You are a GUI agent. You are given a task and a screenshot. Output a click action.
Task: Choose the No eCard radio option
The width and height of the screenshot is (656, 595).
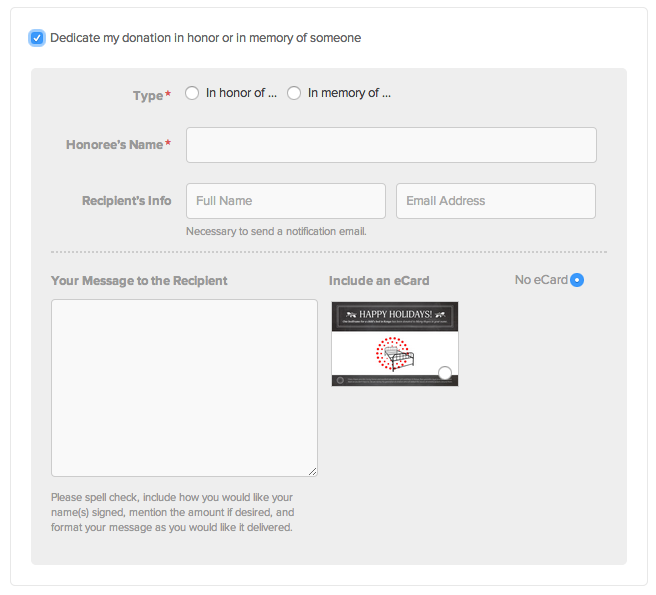pyautogui.click(x=577, y=280)
